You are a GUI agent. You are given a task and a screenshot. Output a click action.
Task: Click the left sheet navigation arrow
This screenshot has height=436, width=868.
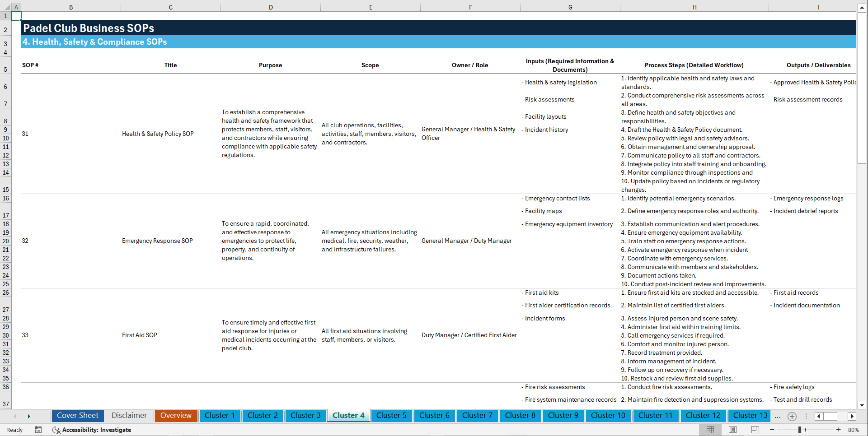point(15,416)
